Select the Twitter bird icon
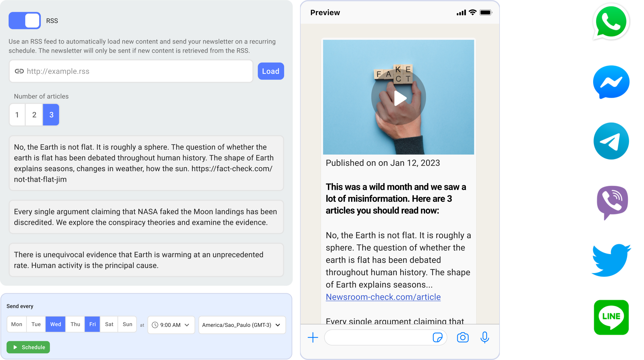Screen dimensions: 644x360 tap(611, 260)
